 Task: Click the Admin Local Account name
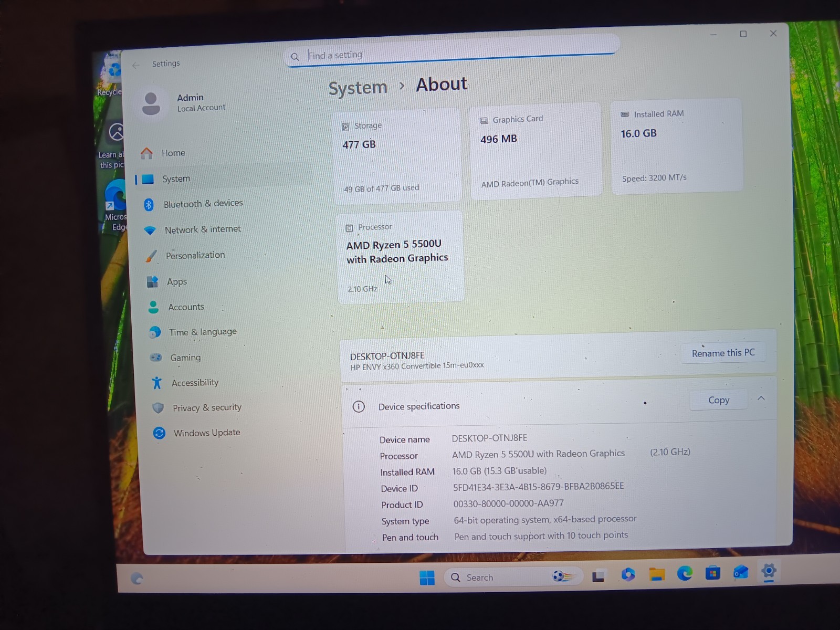point(201,102)
